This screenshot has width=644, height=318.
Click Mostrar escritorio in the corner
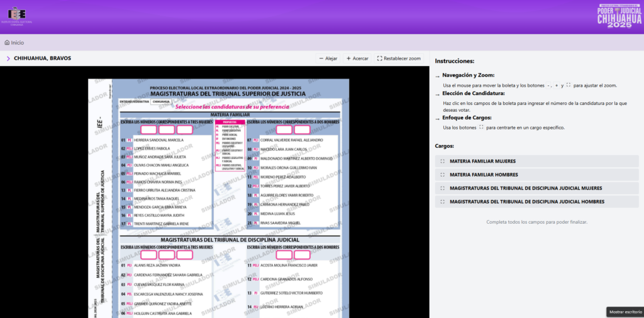click(624, 312)
